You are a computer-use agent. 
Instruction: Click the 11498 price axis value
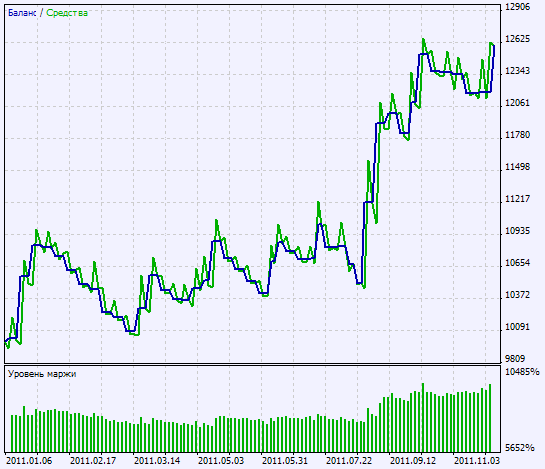tap(518, 167)
